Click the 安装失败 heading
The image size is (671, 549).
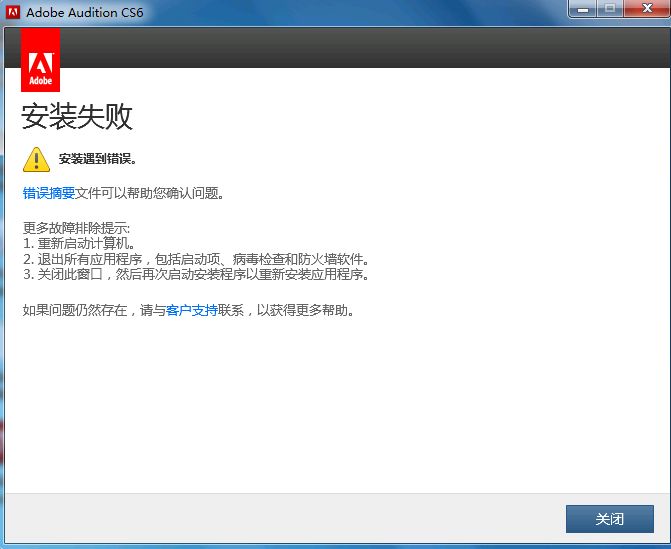pos(77,116)
